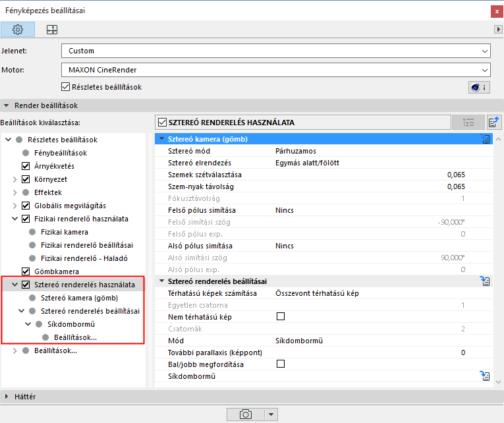The image size is (504, 423).
Task: Change Sztereó mód value Párhuzamos
Action: (296, 151)
